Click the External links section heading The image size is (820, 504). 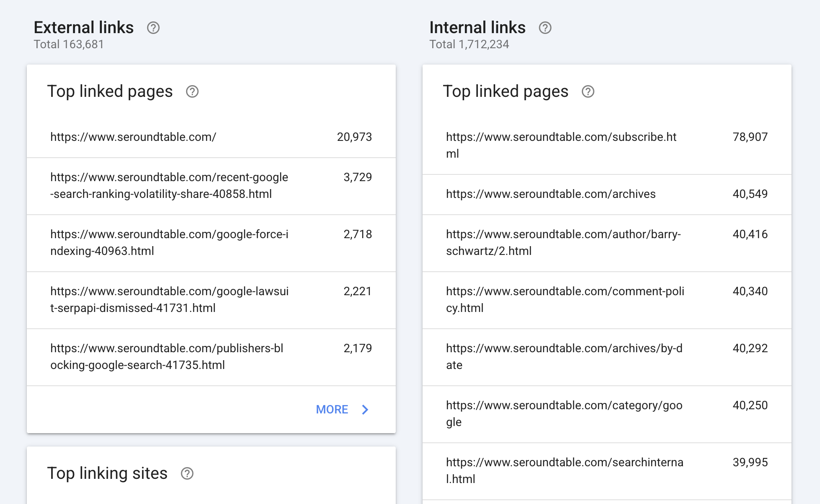[84, 28]
